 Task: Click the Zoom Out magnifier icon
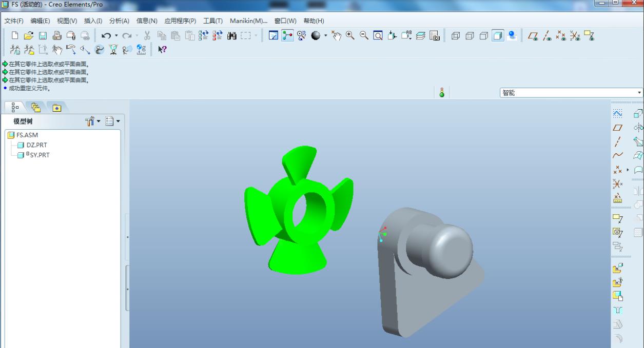pos(364,36)
